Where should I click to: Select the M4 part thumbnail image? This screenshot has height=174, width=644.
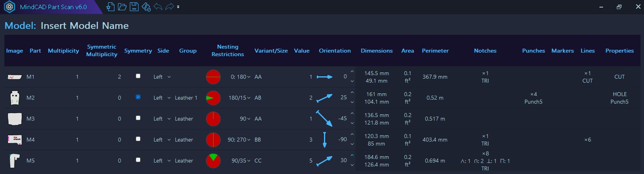click(x=15, y=140)
